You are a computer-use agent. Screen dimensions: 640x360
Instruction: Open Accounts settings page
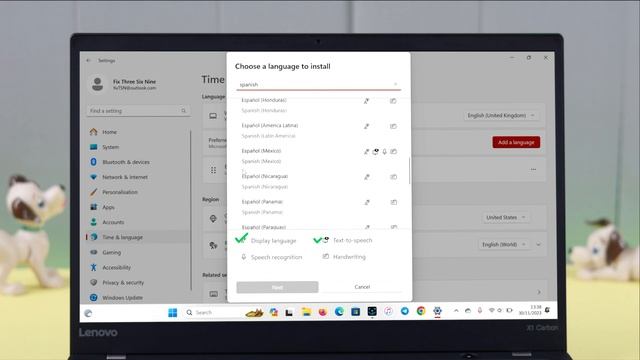click(x=138, y=222)
